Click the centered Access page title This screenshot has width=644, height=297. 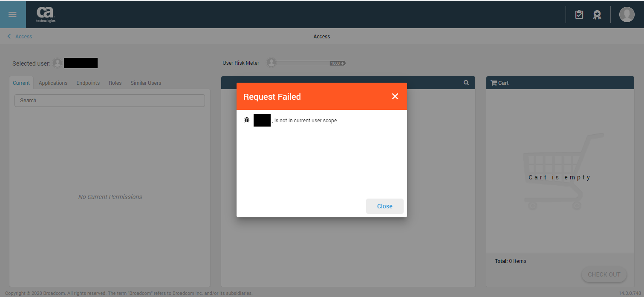[x=322, y=37]
